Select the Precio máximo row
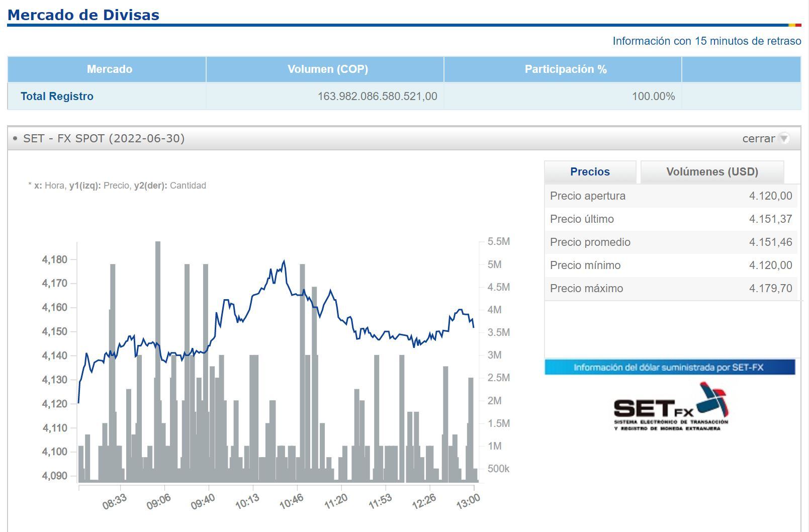The height and width of the screenshot is (532, 809). tap(670, 289)
